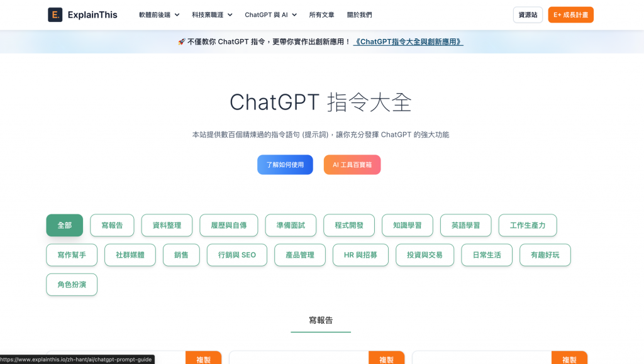The image size is (644, 364).
Task: Open the 《ChatGPT指令大全與創新應用》 banner link
Action: click(x=408, y=41)
